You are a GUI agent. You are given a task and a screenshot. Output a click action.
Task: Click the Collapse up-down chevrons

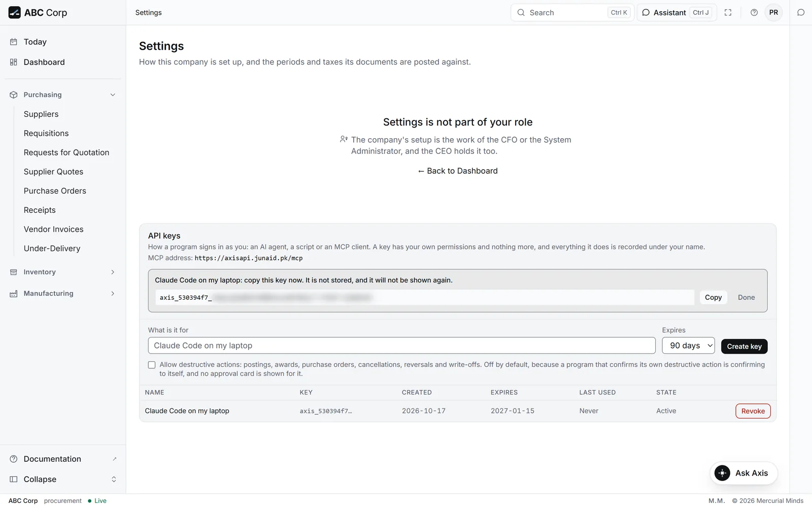click(x=114, y=479)
